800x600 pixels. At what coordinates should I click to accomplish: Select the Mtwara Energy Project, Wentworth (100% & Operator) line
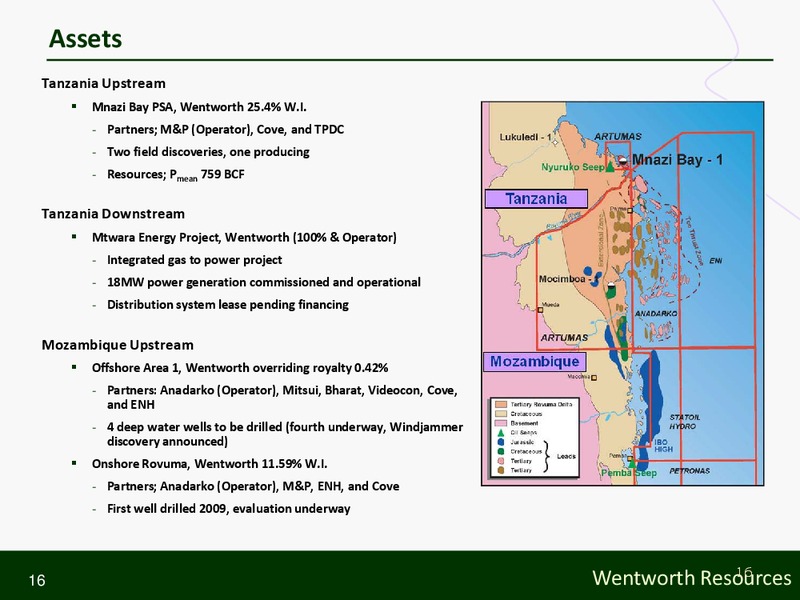tap(244, 237)
